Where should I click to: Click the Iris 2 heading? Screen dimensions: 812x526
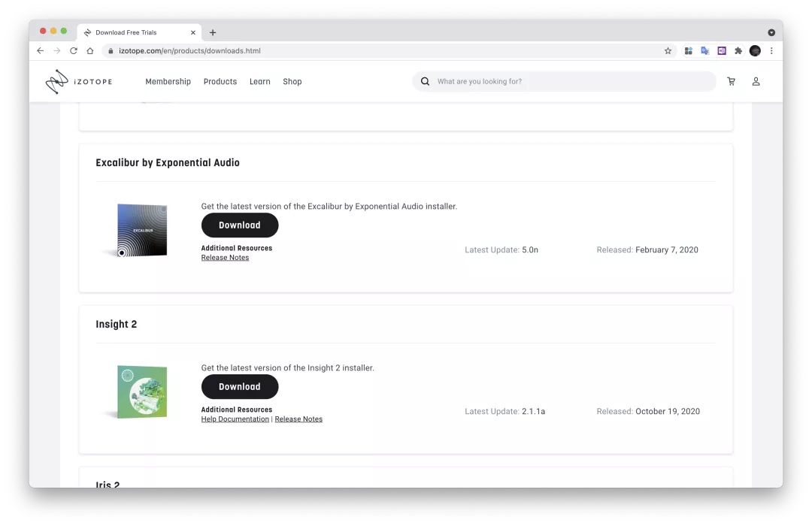point(108,485)
